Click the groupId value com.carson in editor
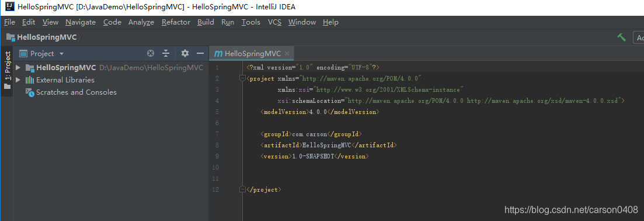Image resolution: width=644 pixels, height=221 pixels. [x=309, y=134]
